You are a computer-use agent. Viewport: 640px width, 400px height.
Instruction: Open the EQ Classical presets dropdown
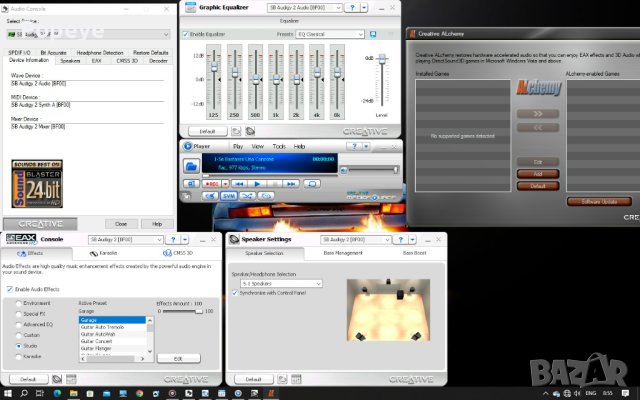point(330,34)
